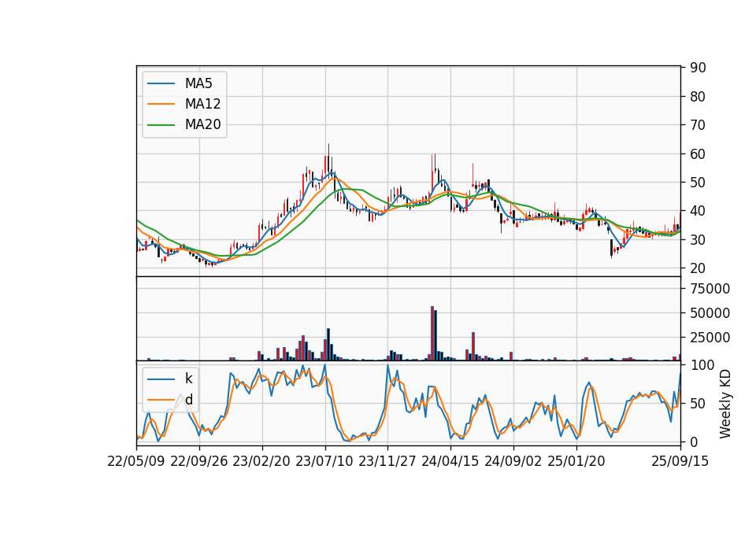Click the price axis value 40
This screenshot has width=756, height=543.
click(698, 211)
